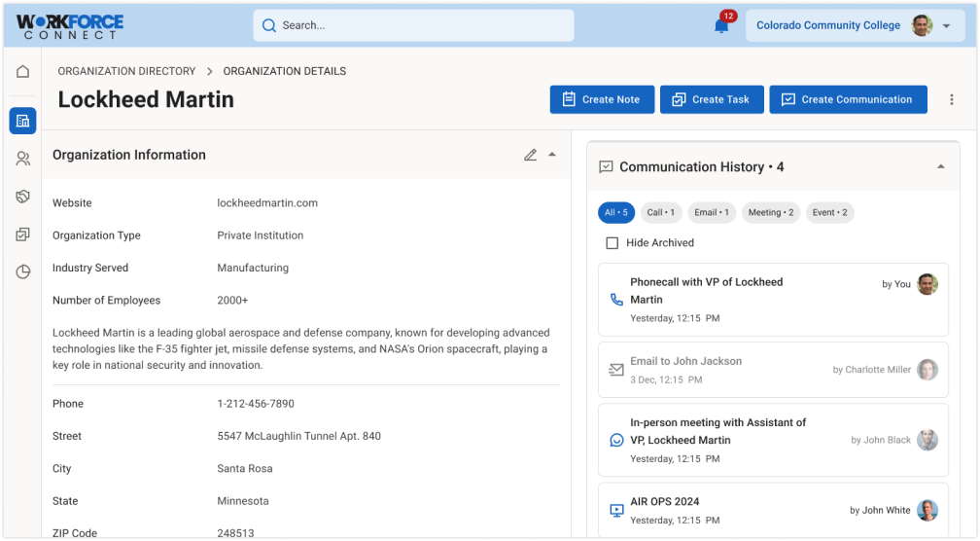Viewport: 980px width, 541px height.
Task: Edit Organization Information with pencil icon
Action: [x=530, y=155]
